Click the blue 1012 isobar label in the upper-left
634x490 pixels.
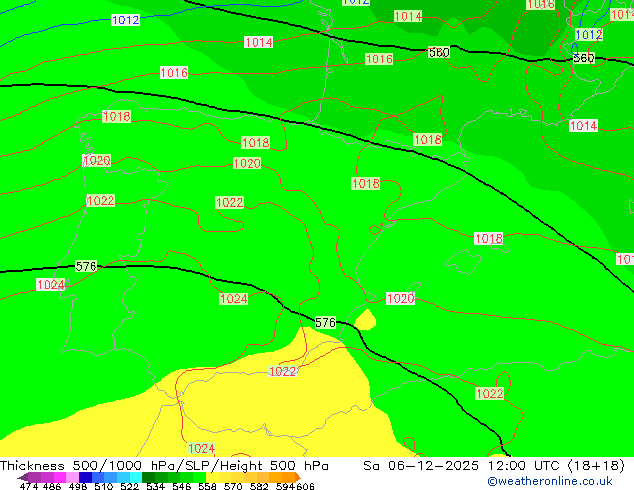125,20
